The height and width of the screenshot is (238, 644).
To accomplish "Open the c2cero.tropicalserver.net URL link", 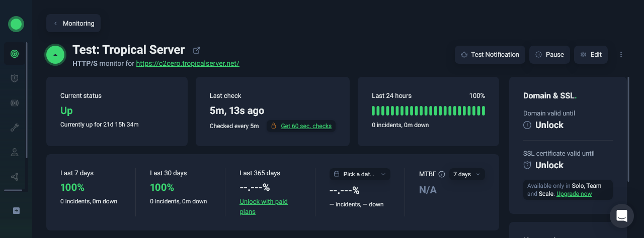I will [188, 64].
